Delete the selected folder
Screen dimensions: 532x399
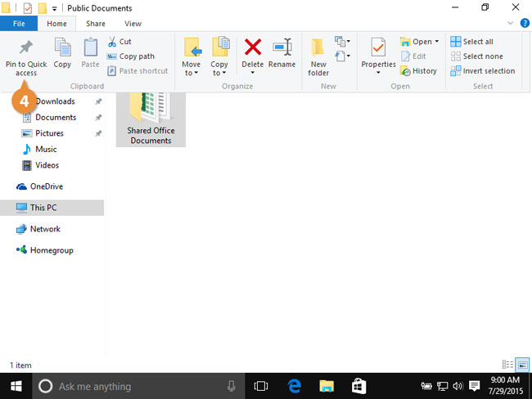(252, 56)
